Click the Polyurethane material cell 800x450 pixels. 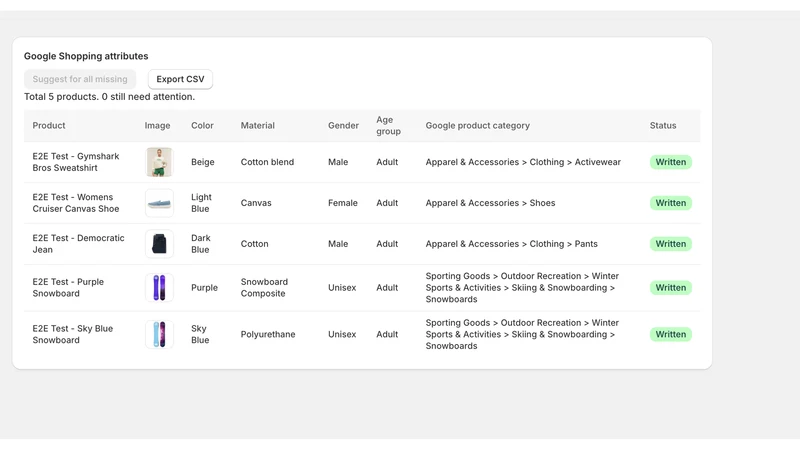(x=268, y=334)
